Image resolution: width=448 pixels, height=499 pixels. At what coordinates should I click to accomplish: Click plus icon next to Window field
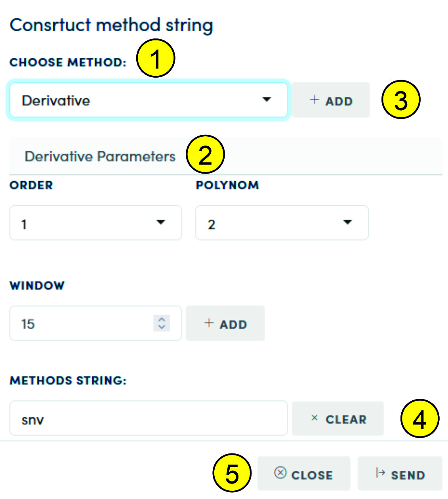coord(209,323)
